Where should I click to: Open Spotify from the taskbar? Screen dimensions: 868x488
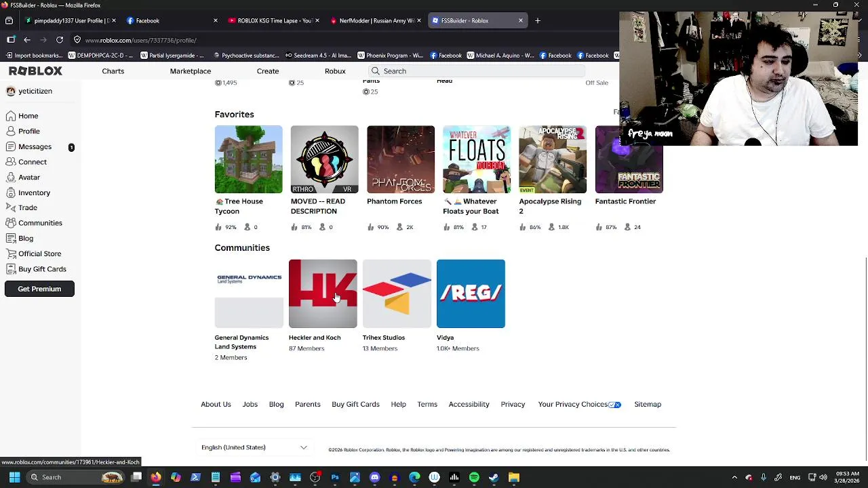point(474,477)
